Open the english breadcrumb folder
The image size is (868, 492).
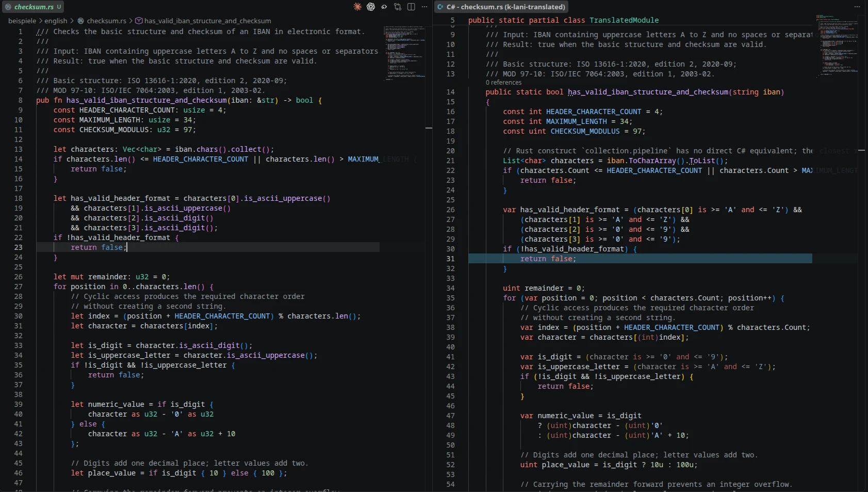click(56, 21)
